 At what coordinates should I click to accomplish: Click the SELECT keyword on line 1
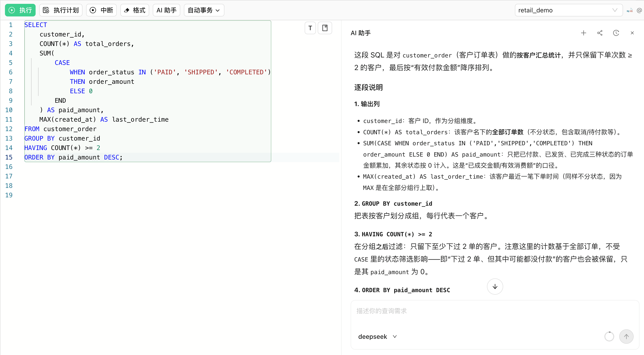[36, 25]
